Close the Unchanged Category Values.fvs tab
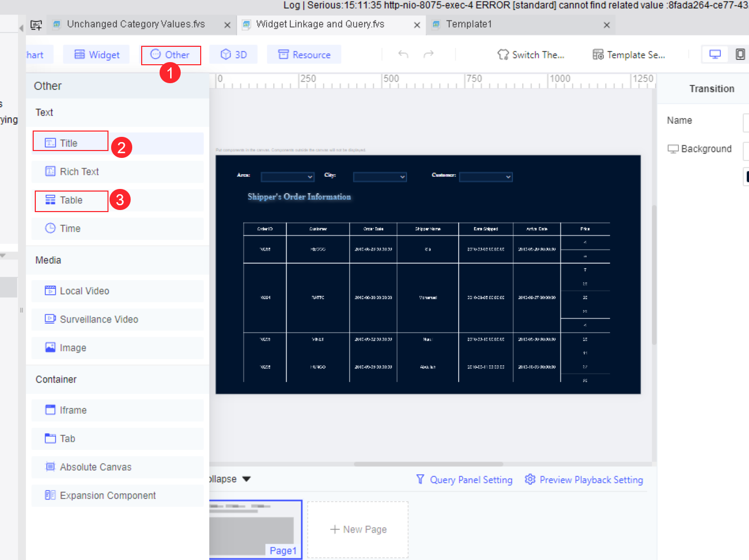This screenshot has width=749, height=560. pyautogui.click(x=227, y=25)
